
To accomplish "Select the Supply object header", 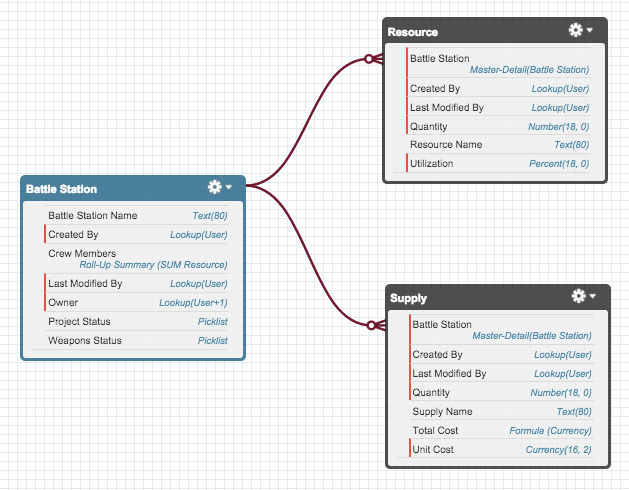I will (498, 297).
